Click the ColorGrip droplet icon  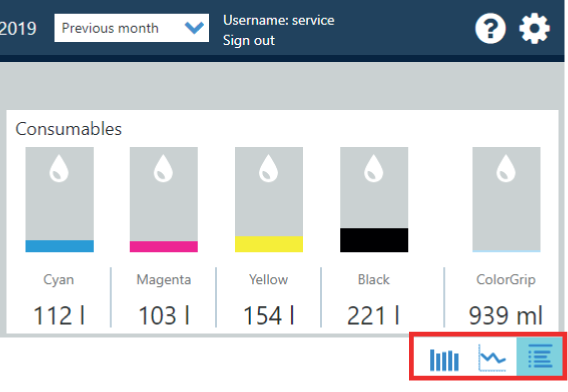506,168
